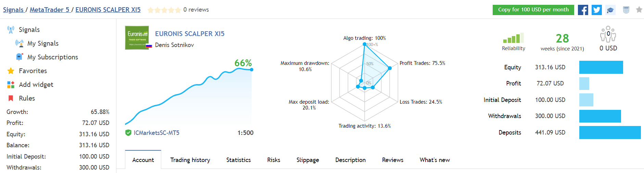Click the subscribers people icon
644x173 pixels.
pyautogui.click(x=608, y=34)
